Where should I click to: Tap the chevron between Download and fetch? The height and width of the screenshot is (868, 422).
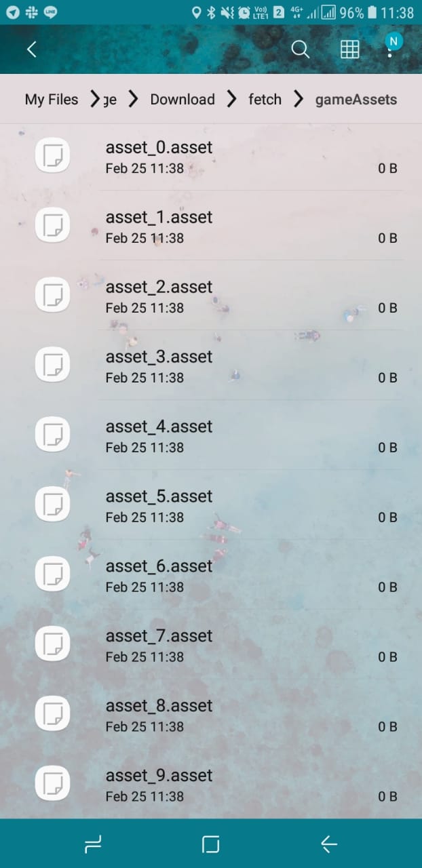click(231, 99)
